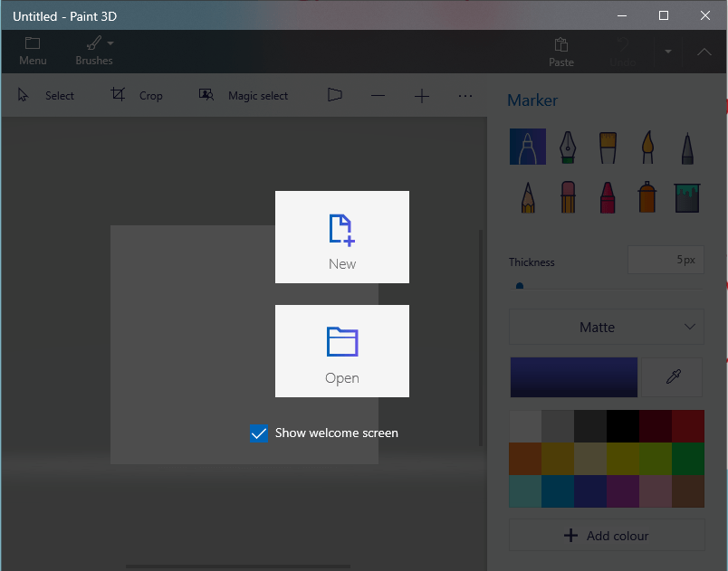728x571 pixels.
Task: Open the Crop tool
Action: (x=136, y=95)
